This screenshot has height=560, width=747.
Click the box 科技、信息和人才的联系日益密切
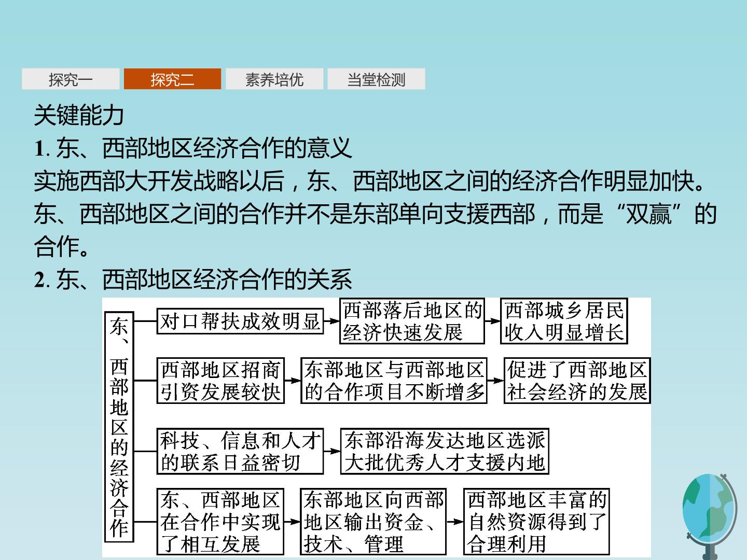point(240,451)
